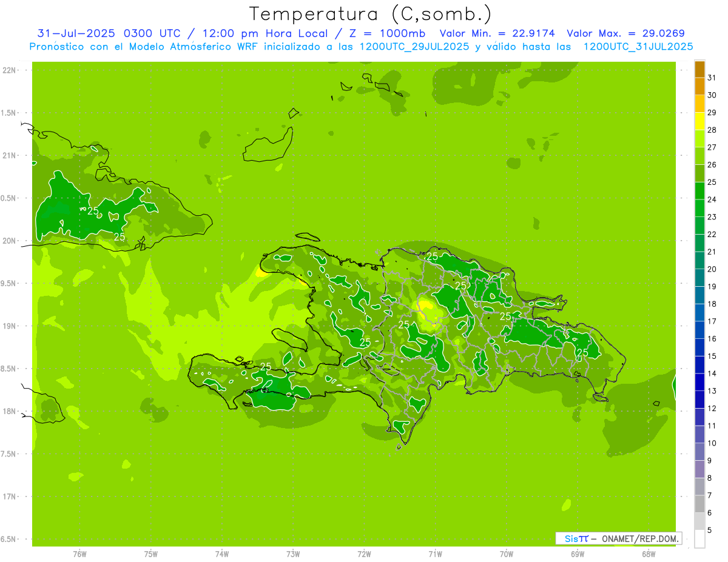Image resolution: width=728 pixels, height=562 pixels.
Task: Pick the dark blue legend swatch between 13 and 14
Action: (x=699, y=382)
